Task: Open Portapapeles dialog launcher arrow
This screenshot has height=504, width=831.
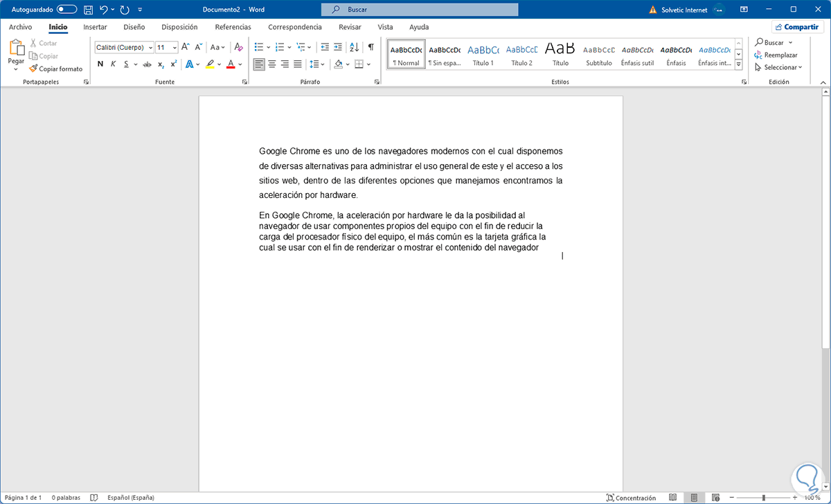Action: (86, 82)
